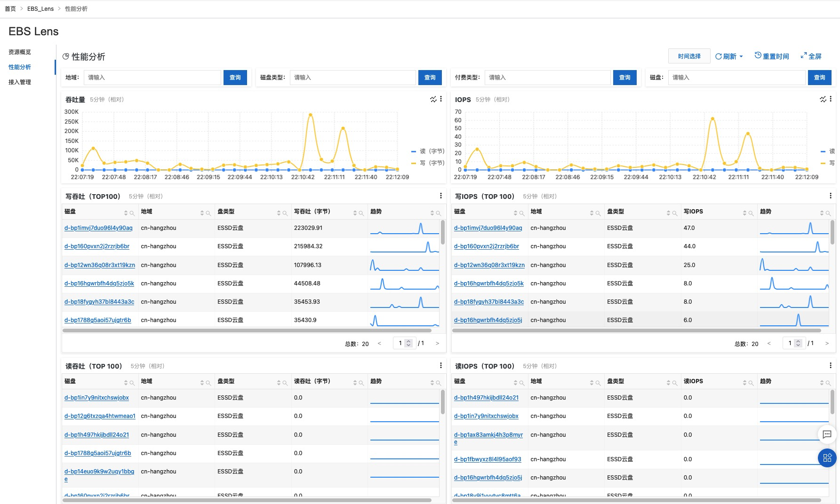Click page number stepper in 写IOPS pagination
840x504 pixels.
click(798, 343)
